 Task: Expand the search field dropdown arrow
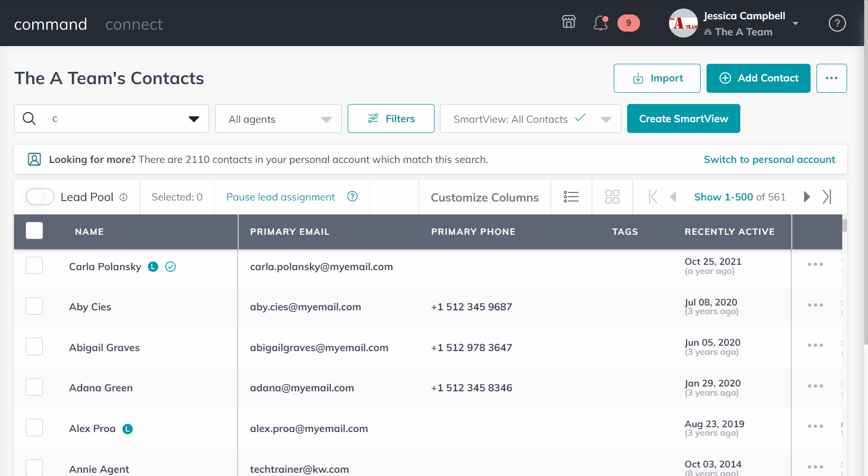[x=194, y=119]
